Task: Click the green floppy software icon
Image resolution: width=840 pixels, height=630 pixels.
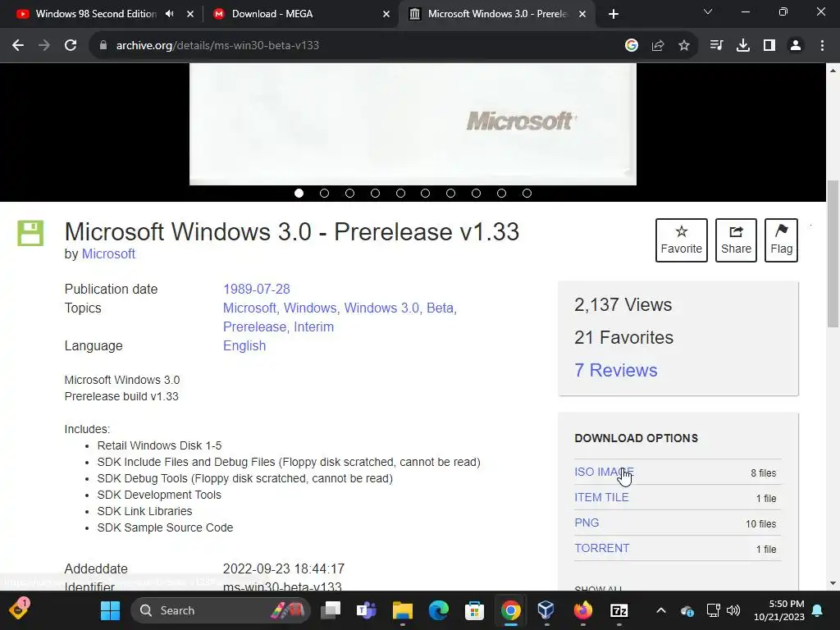Action: click(x=30, y=234)
